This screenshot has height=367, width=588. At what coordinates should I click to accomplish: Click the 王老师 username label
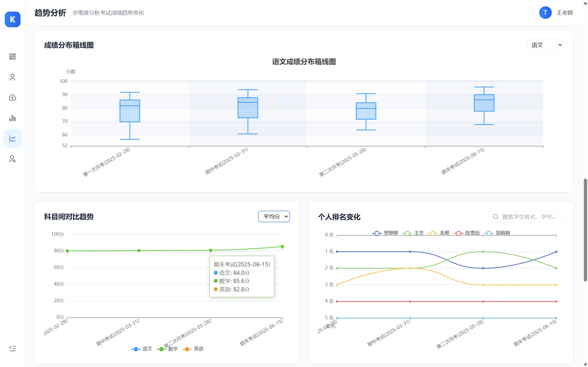[564, 13]
